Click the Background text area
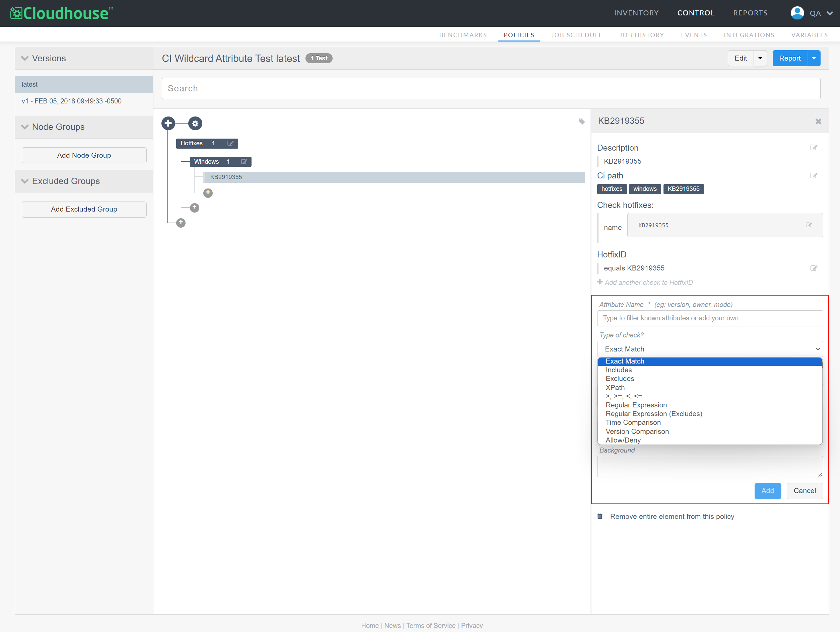 coord(710,467)
